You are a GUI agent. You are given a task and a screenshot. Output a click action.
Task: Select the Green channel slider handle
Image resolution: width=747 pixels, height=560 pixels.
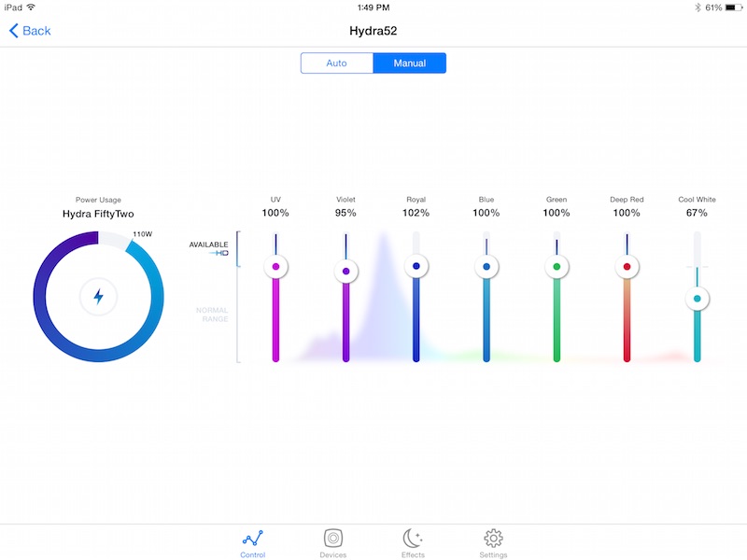[x=557, y=267]
